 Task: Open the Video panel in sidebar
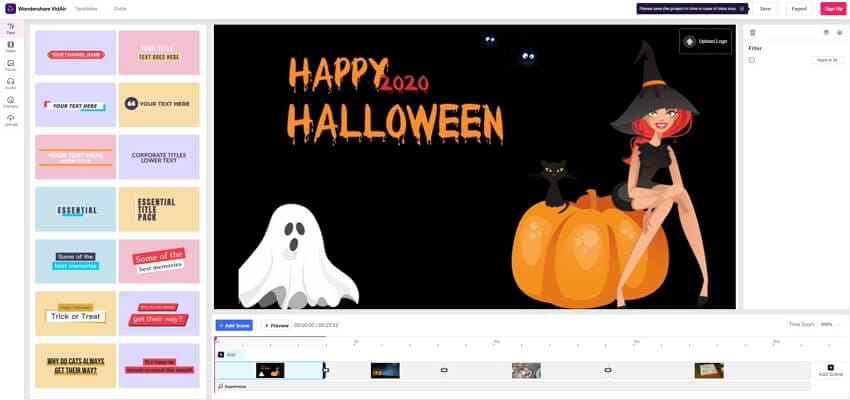[x=11, y=47]
